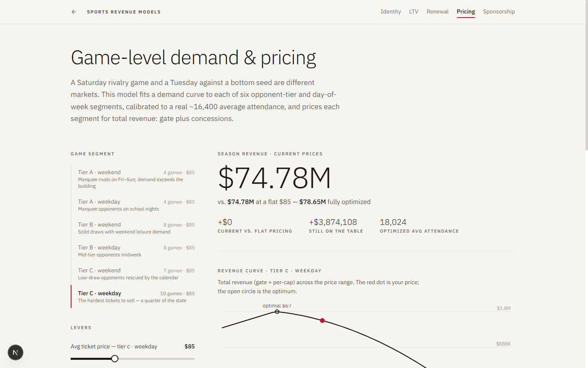Click the '10 games · $85' text
Image resolution: width=588 pixels, height=368 pixels.
177,294
